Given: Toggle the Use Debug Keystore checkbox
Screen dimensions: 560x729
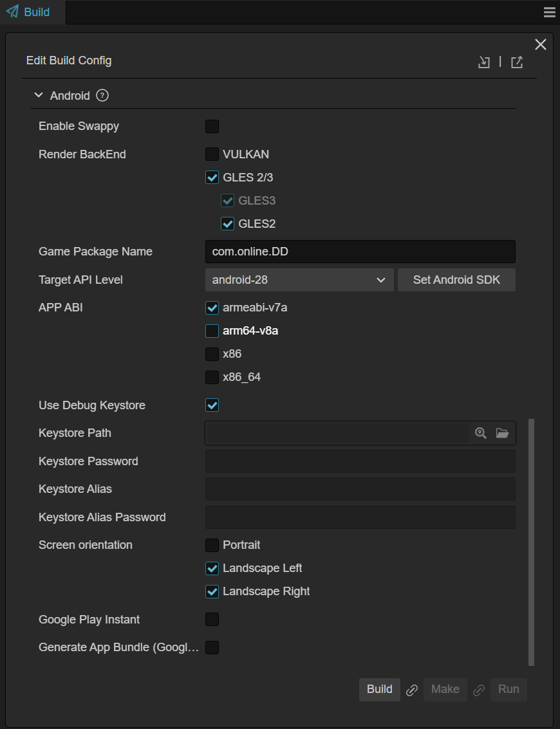Looking at the screenshot, I should [x=212, y=405].
